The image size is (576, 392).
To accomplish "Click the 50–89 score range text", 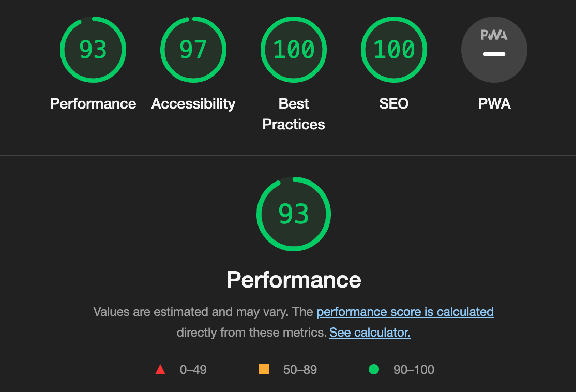I will 300,370.
